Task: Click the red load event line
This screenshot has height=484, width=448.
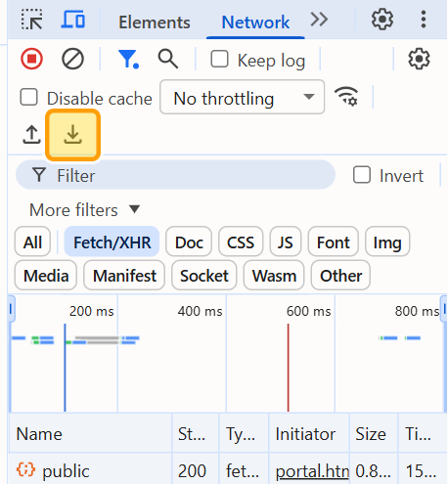Action: coord(289,368)
